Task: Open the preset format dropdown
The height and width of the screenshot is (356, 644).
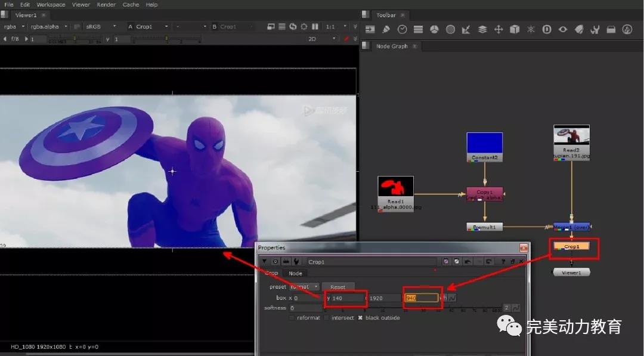Action: [x=304, y=287]
